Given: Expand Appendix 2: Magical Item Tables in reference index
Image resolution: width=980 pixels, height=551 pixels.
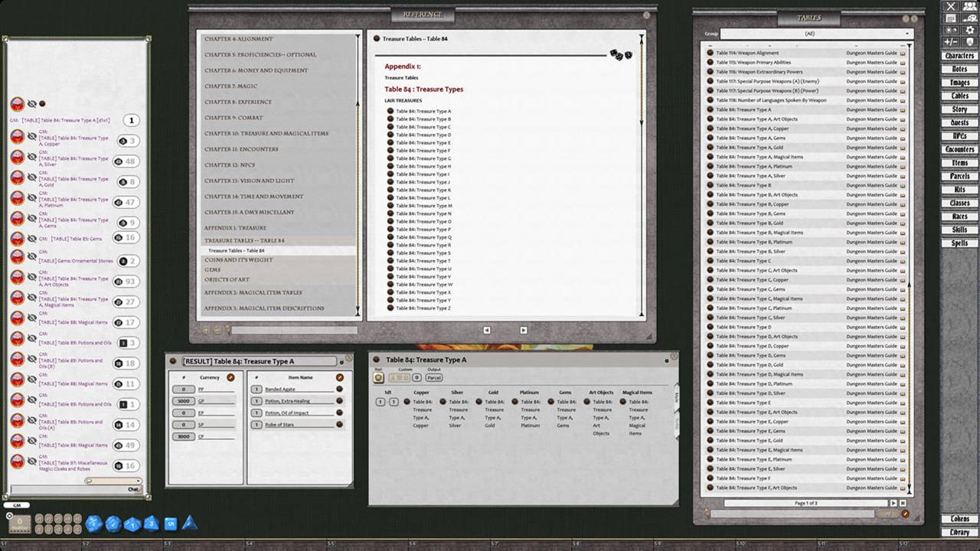Looking at the screenshot, I should (253, 292).
